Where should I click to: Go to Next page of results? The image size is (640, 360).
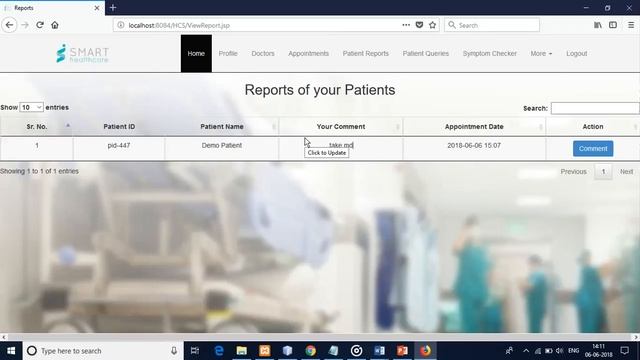627,171
